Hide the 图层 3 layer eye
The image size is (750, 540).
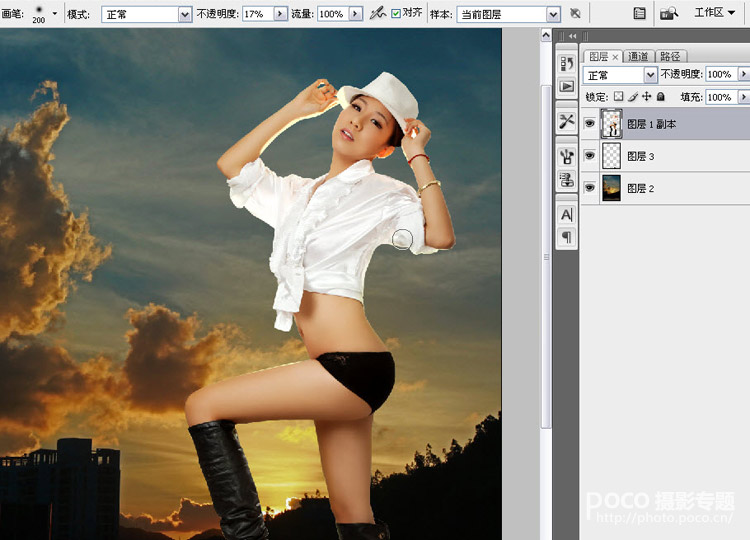(590, 155)
